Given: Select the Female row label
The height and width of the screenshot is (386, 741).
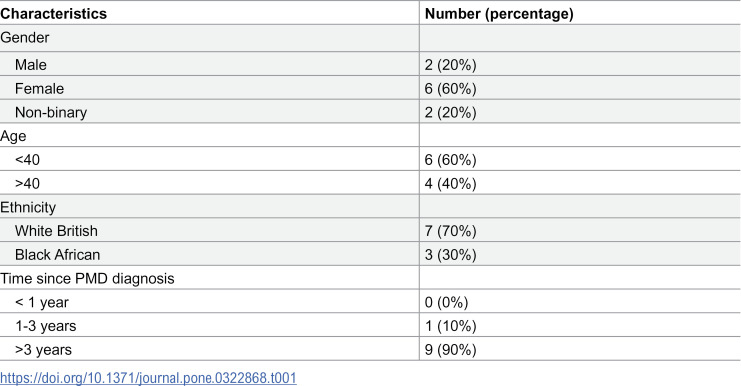Looking at the screenshot, I should [39, 88].
